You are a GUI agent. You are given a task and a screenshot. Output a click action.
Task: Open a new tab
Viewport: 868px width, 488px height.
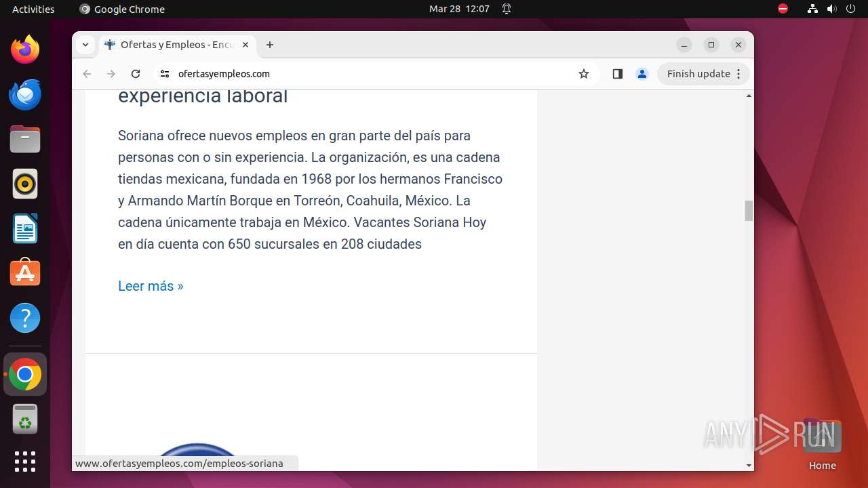(x=270, y=45)
